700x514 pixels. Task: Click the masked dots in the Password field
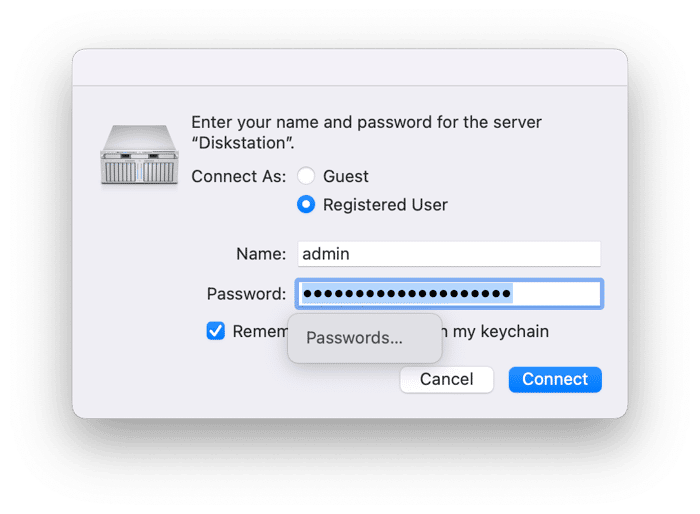click(x=407, y=294)
